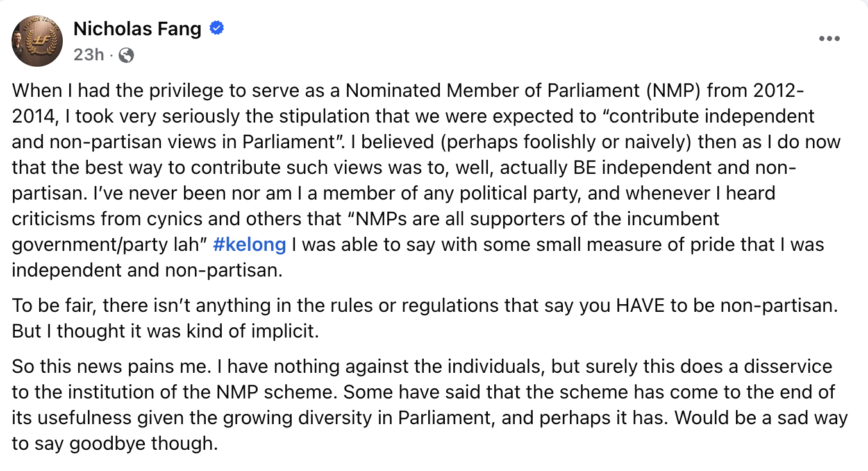Click the globe public-audience icon

pos(127,56)
